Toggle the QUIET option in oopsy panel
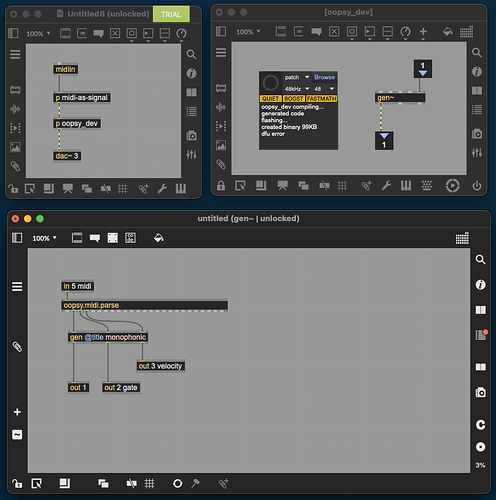496x500 pixels. coord(270,99)
